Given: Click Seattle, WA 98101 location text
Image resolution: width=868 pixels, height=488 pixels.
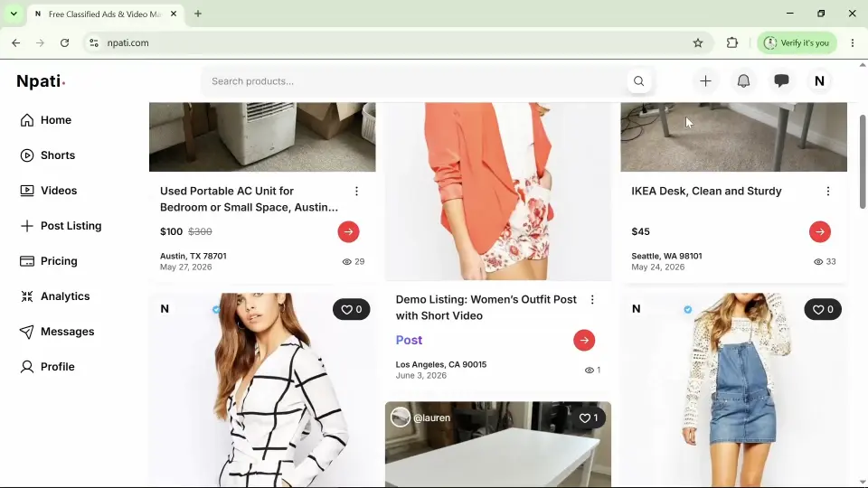Looking at the screenshot, I should point(666,256).
